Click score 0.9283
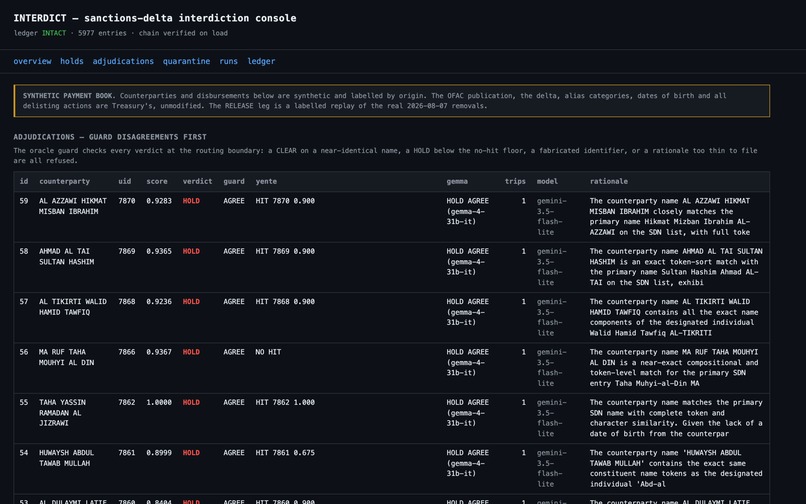 (159, 201)
